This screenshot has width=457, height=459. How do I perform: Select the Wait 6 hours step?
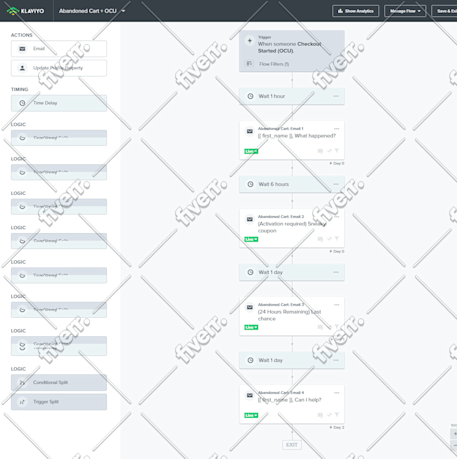pyautogui.click(x=292, y=184)
